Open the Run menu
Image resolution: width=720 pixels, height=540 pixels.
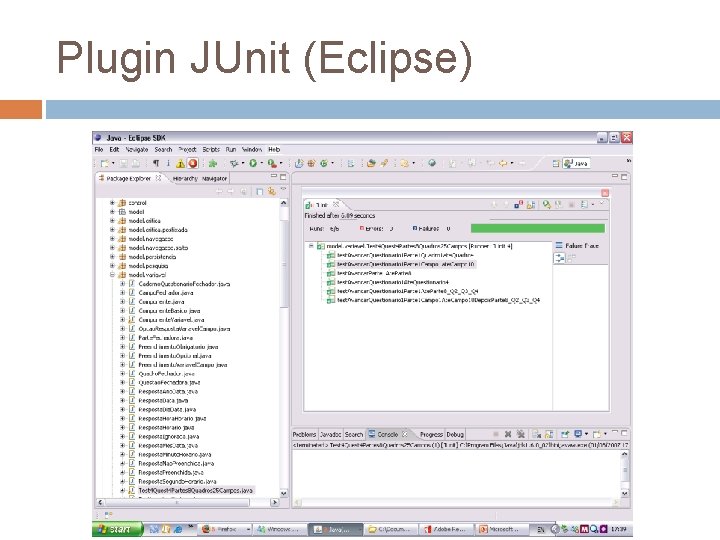coord(231,149)
